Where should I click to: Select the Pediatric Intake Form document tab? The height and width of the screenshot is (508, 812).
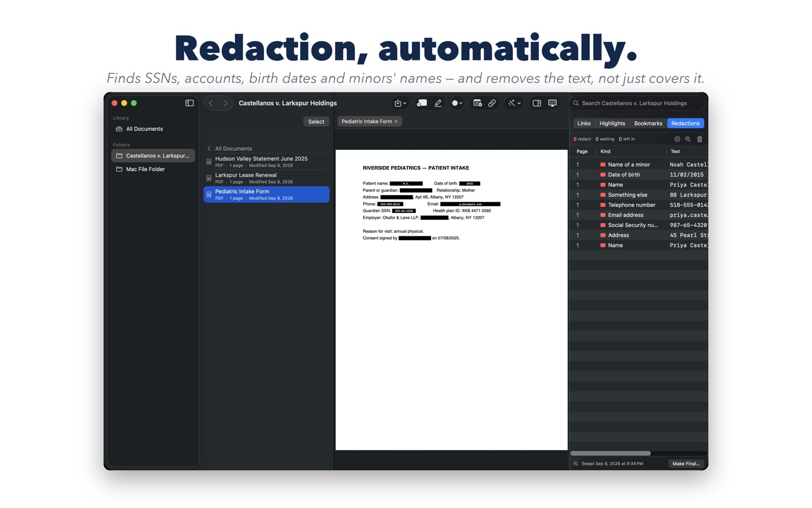(x=369, y=121)
